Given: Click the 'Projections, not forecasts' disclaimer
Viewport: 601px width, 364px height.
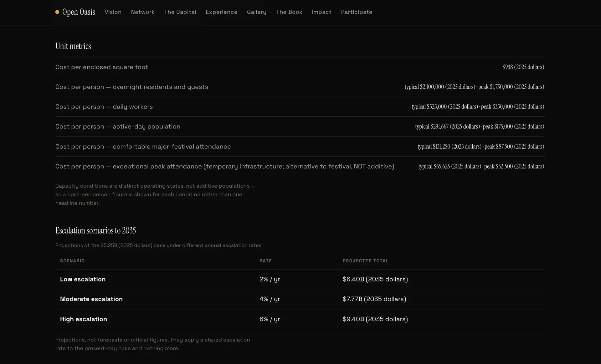Looking at the screenshot, I should [153, 344].
